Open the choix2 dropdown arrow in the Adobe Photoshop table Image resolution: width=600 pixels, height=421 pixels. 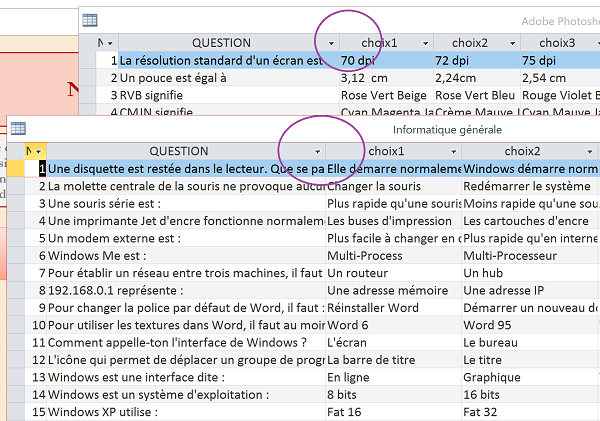pyautogui.click(x=512, y=43)
